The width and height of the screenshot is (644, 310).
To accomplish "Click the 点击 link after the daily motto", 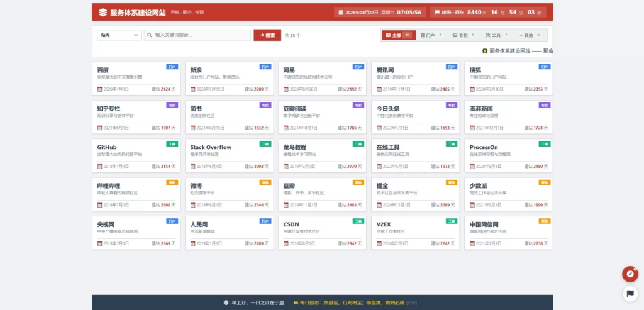I will pyautogui.click(x=411, y=303).
